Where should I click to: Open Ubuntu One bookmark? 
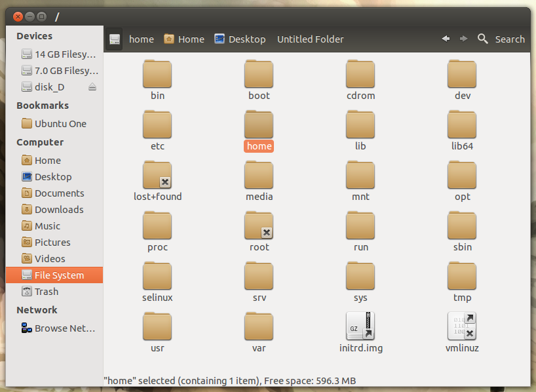pyautogui.click(x=60, y=124)
